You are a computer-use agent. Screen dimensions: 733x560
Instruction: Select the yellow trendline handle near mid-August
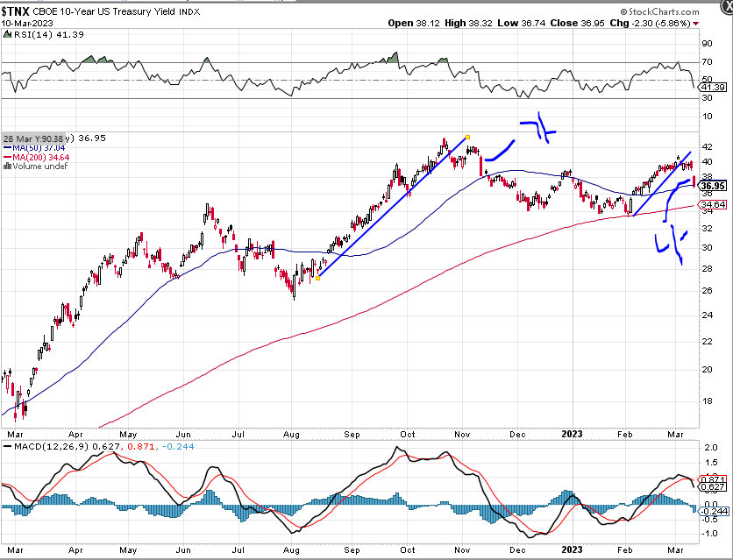(318, 279)
